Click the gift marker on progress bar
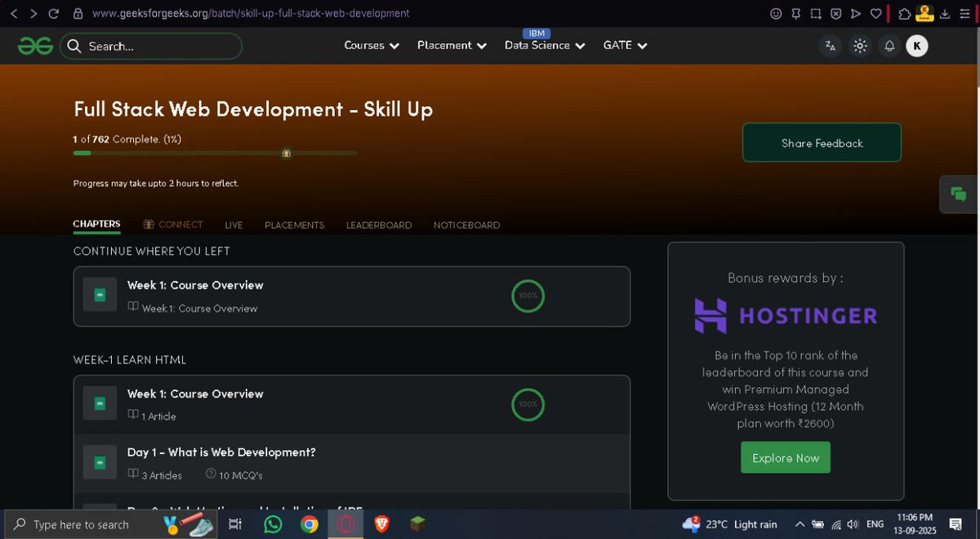Screen dimensions: 980x539 286,153
